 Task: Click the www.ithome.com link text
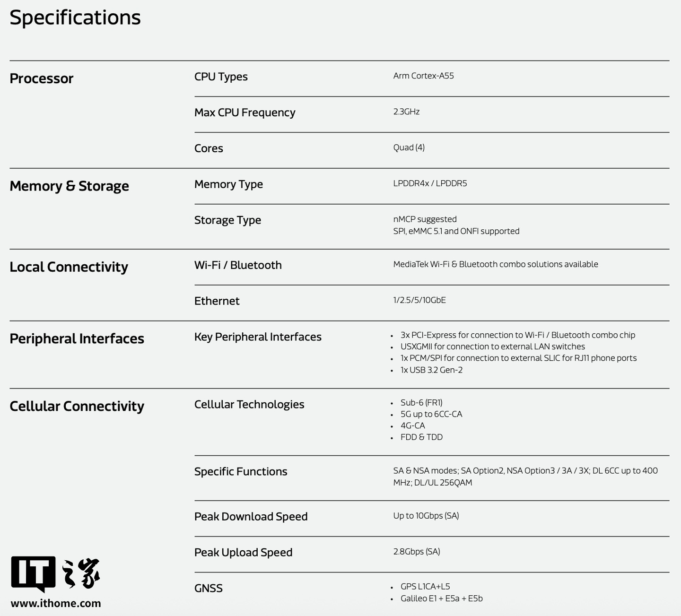(56, 603)
